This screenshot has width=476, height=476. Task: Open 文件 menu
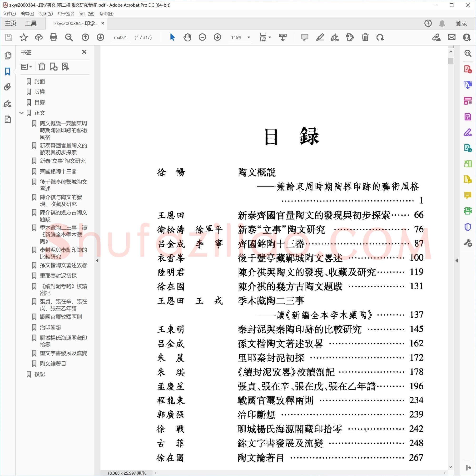coord(9,14)
